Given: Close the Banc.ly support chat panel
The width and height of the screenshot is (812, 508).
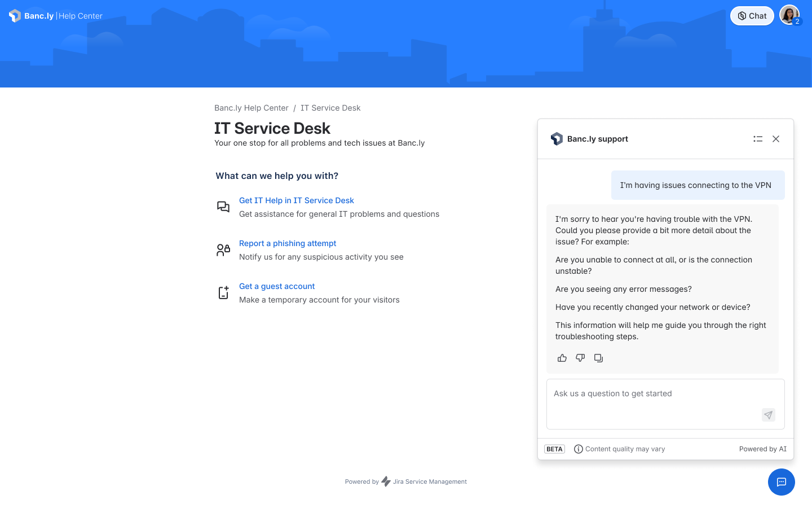Looking at the screenshot, I should [x=776, y=139].
